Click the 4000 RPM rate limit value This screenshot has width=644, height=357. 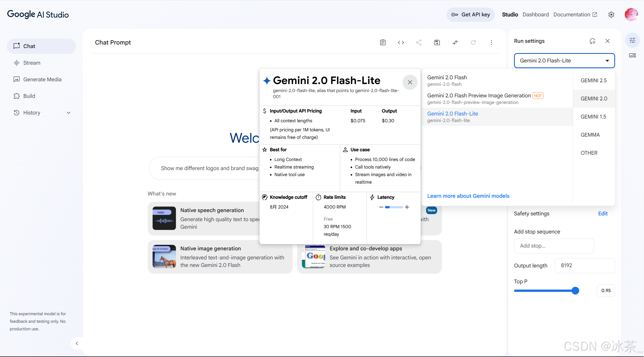(335, 207)
